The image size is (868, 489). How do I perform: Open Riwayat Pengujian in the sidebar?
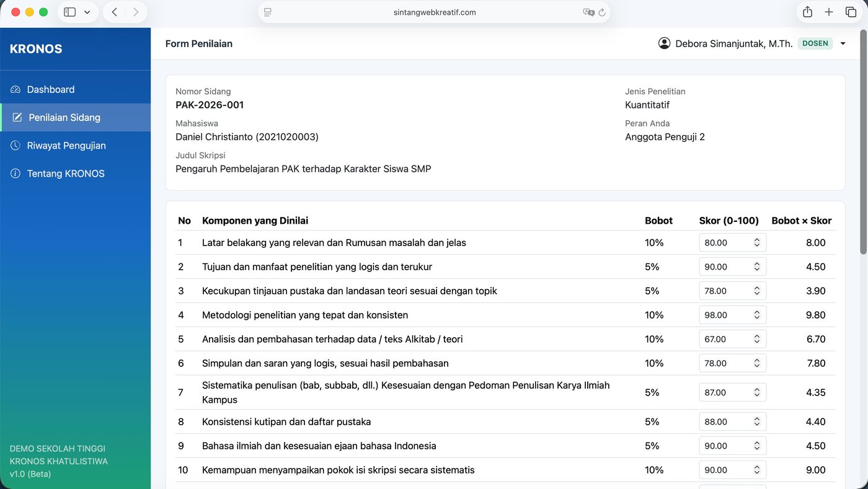pyautogui.click(x=75, y=146)
